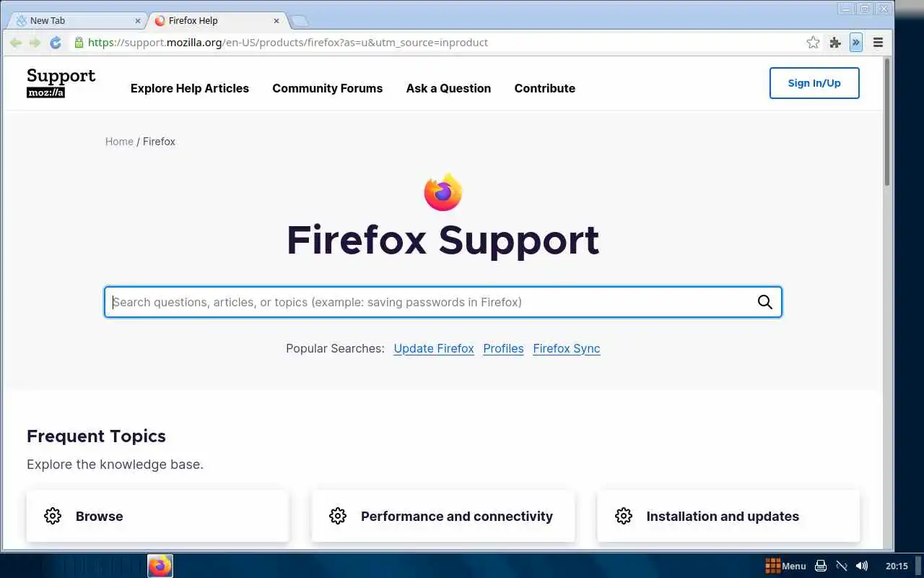Screen dimensions: 924x578
Task: Reload the page with the refresh icon
Action: pyautogui.click(x=56, y=43)
